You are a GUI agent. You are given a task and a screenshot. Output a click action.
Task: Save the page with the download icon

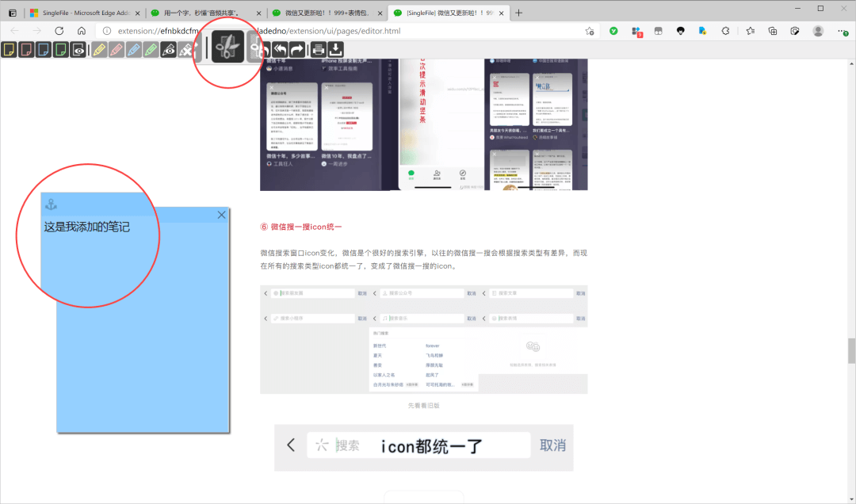(336, 50)
